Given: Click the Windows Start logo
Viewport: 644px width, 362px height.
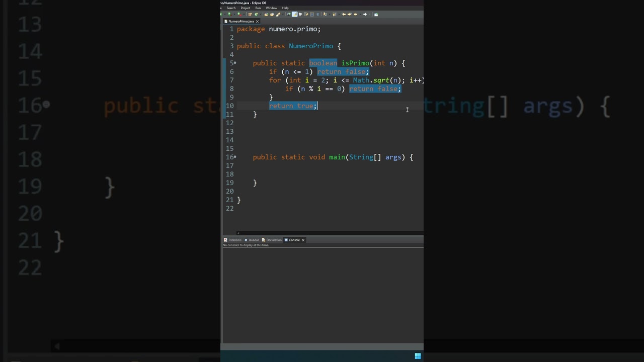Looking at the screenshot, I should [418, 356].
